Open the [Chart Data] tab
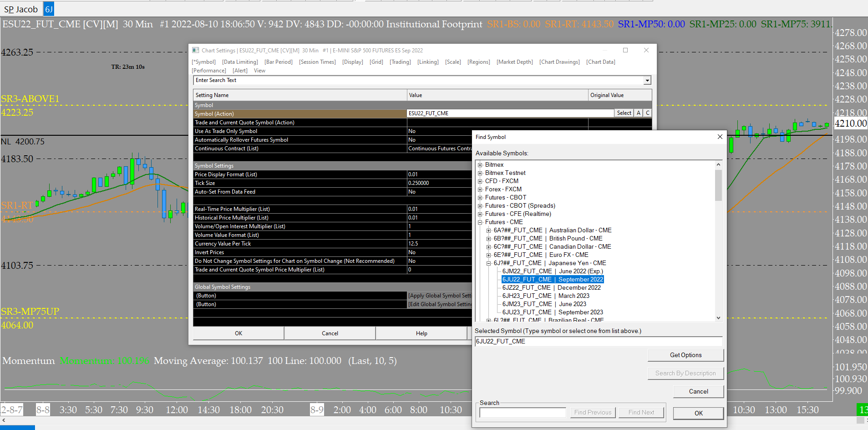This screenshot has height=430, width=868. (601, 62)
